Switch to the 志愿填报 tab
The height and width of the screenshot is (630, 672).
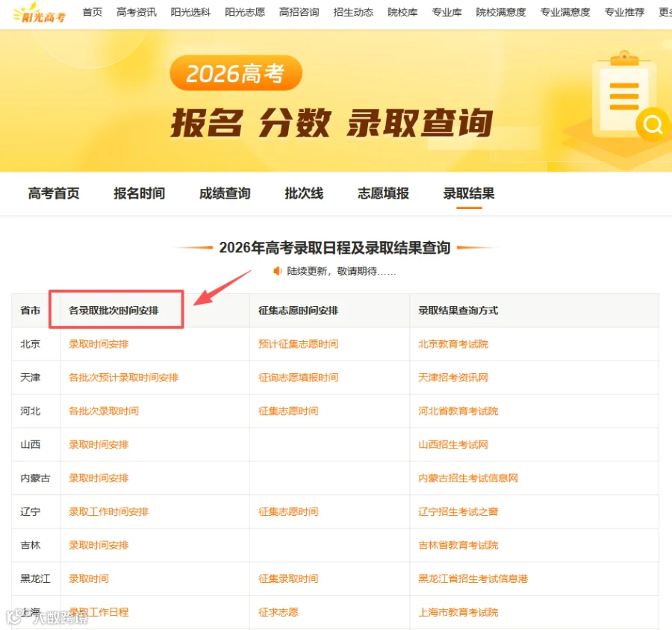coord(383,193)
